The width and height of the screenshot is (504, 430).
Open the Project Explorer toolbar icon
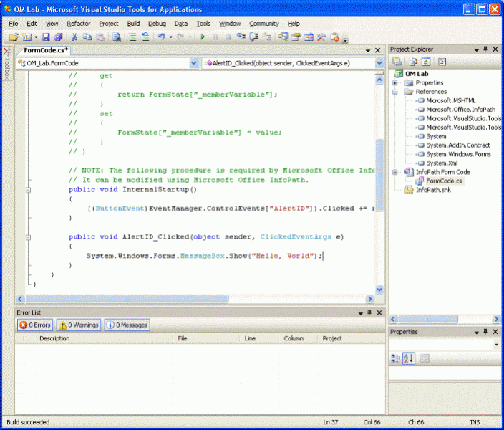(283, 37)
